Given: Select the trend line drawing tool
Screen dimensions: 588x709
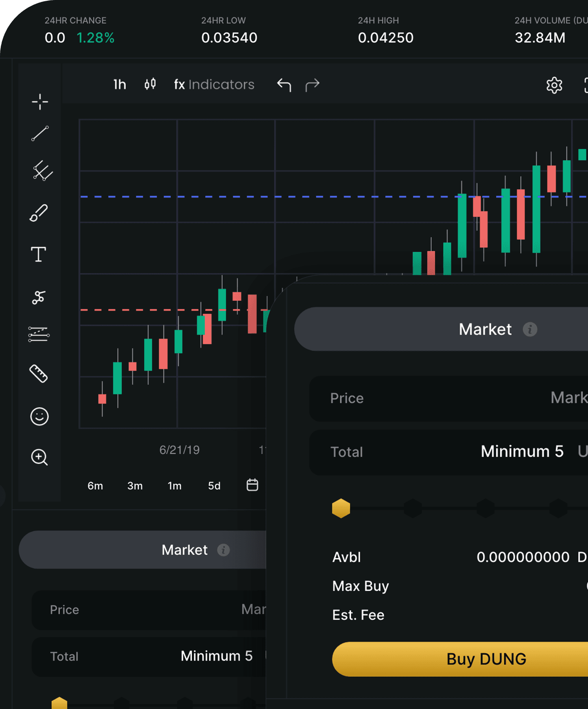Looking at the screenshot, I should (39, 134).
